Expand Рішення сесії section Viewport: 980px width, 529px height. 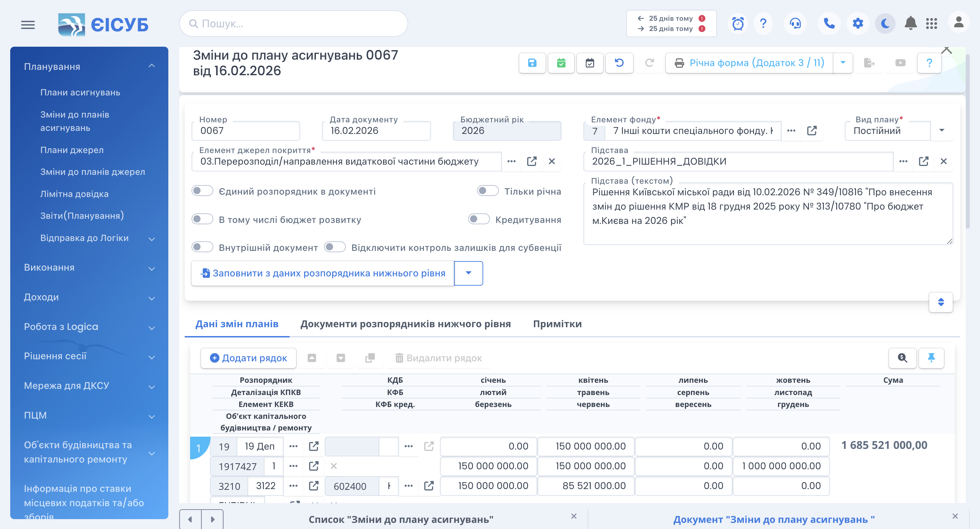(152, 357)
